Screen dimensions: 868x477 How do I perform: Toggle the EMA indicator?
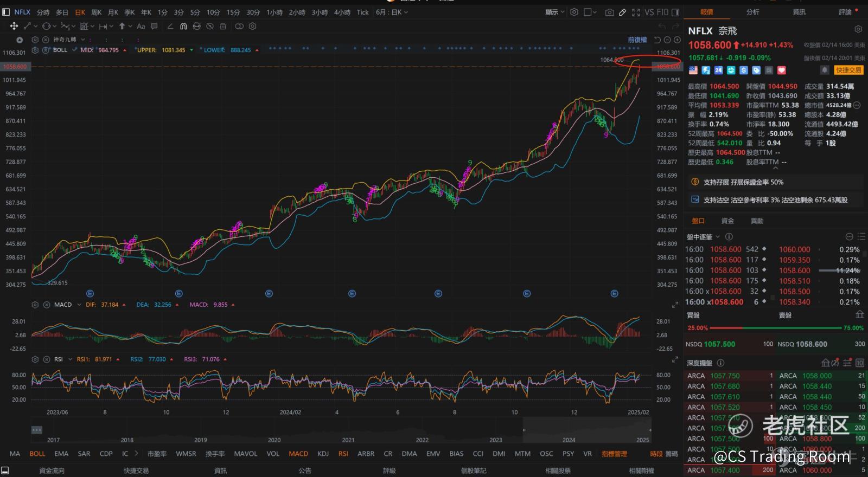coord(61,454)
